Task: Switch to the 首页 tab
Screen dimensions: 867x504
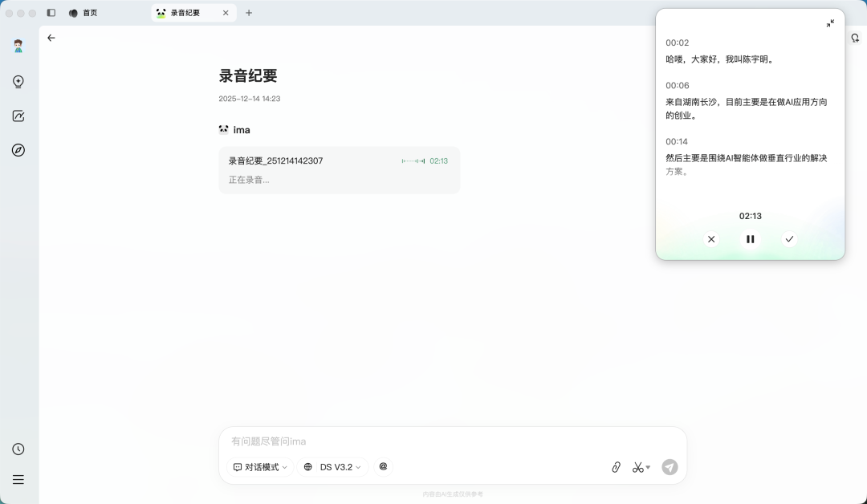Action: coord(89,12)
